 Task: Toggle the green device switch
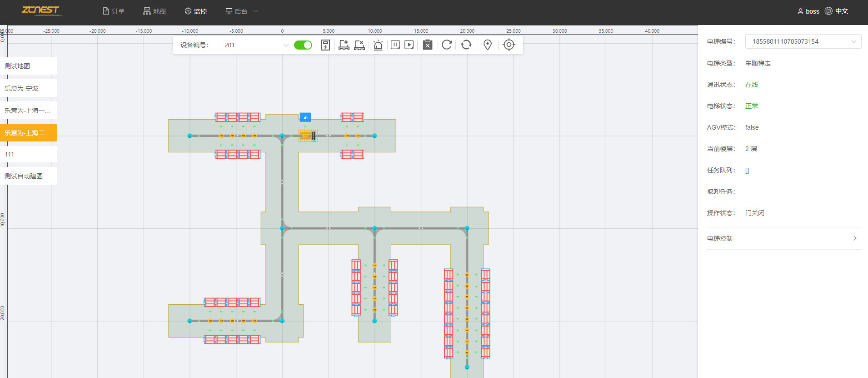pyautogui.click(x=303, y=45)
